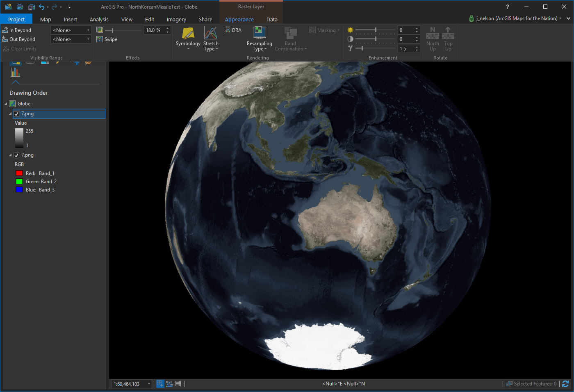
Task: Click the Band Combination icon
Action: click(x=291, y=33)
